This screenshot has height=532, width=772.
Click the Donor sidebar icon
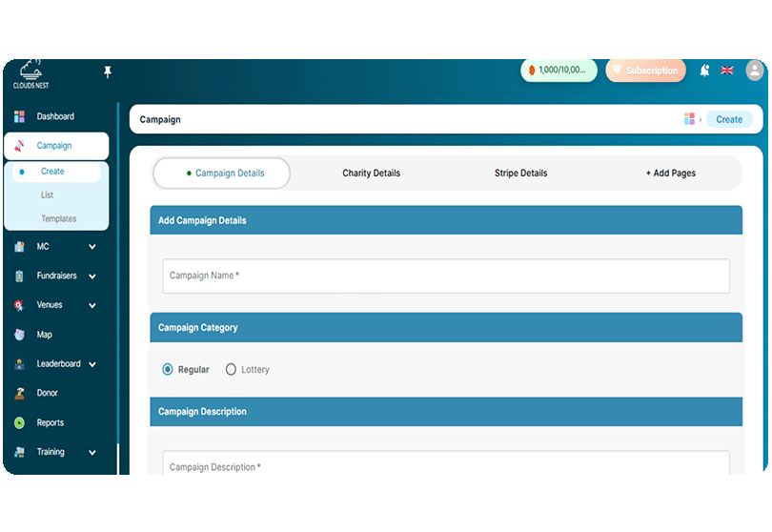click(x=19, y=393)
